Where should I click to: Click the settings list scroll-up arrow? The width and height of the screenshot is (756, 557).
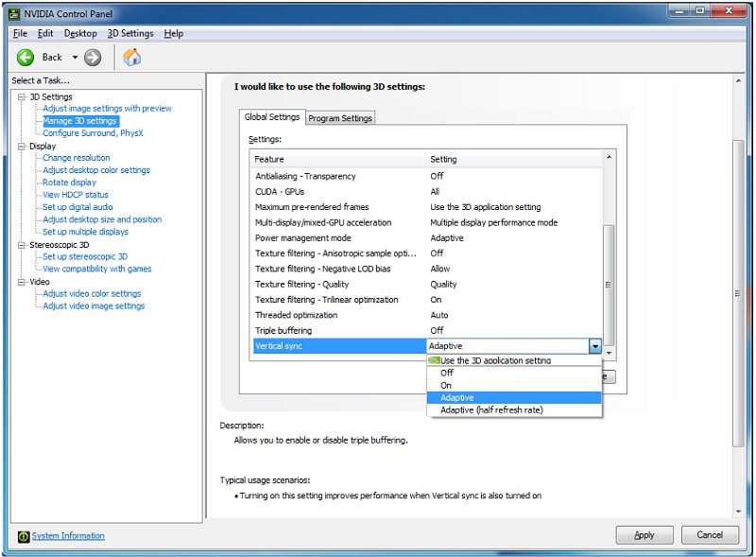tap(609, 157)
